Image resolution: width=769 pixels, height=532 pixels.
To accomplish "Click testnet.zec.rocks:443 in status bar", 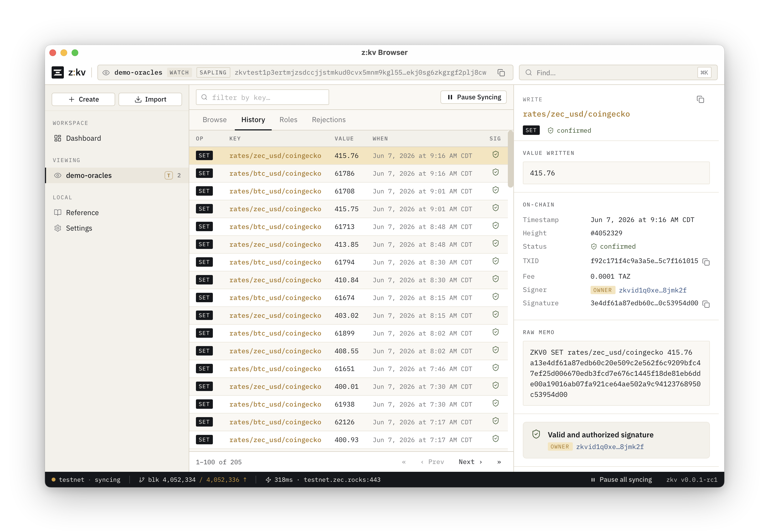I will tap(342, 480).
